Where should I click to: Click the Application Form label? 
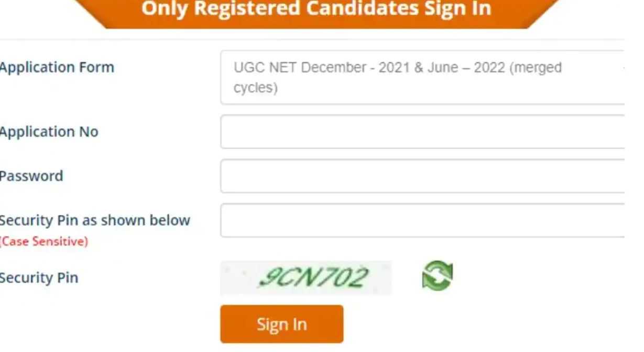coord(57,67)
